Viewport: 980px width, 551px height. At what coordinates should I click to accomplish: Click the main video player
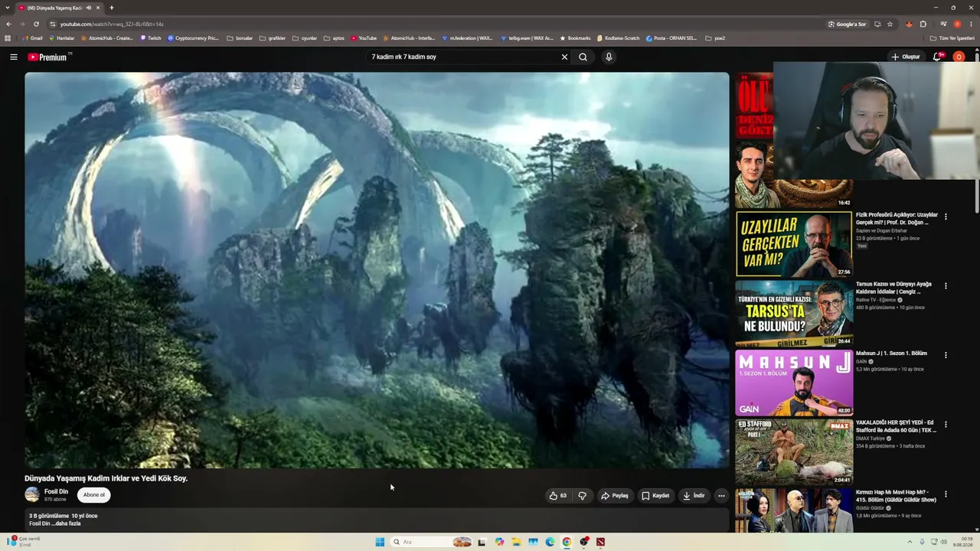(377, 270)
